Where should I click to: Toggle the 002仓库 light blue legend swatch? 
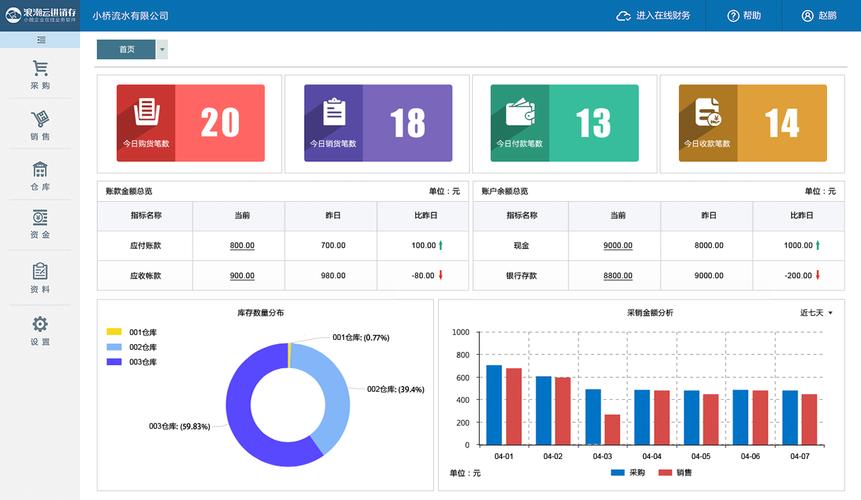114,347
